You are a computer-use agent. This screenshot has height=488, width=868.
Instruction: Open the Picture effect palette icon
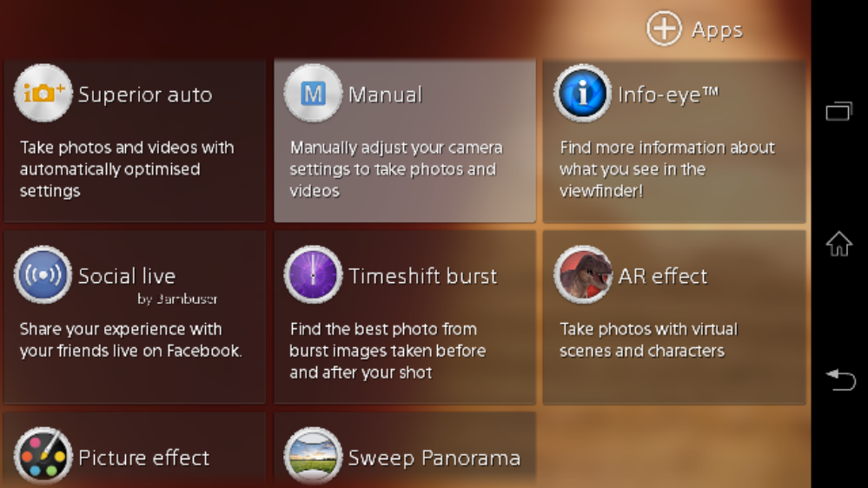coord(43,456)
